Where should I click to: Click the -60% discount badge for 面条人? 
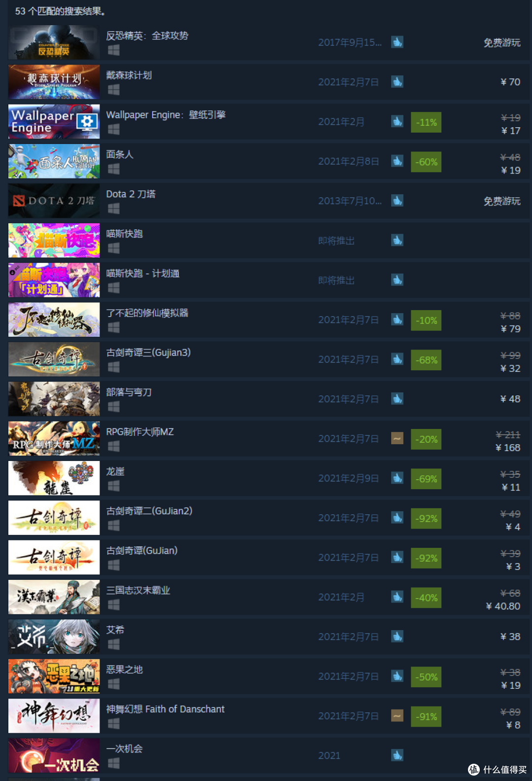[x=426, y=162]
